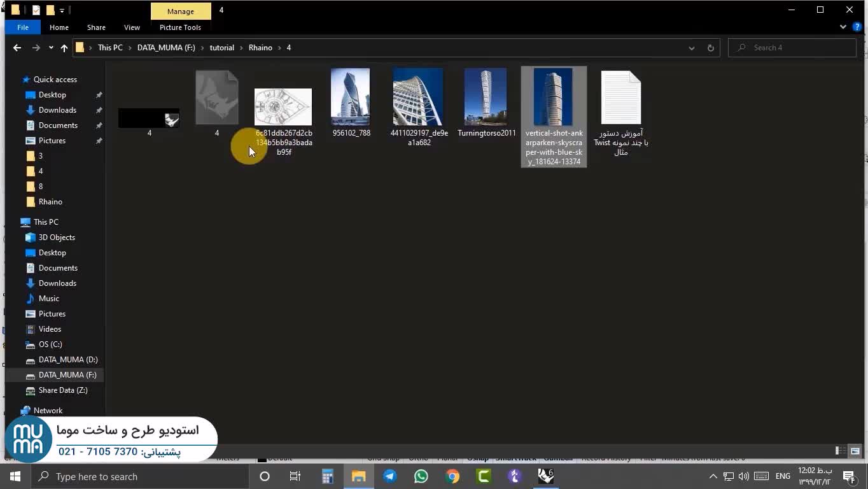The width and height of the screenshot is (868, 489).
Task: Click the tutorial breadcrumb in the path
Action: (222, 48)
